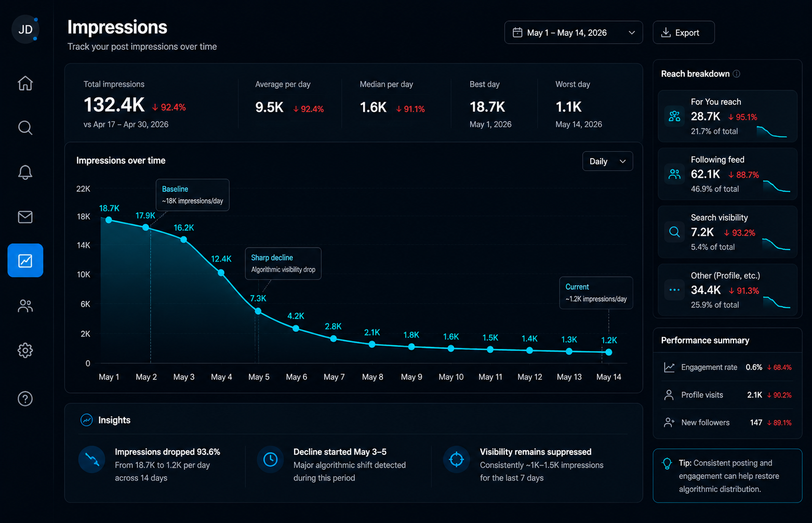Click the Impressions dropped arrow icon
This screenshot has height=523, width=812.
click(x=92, y=459)
